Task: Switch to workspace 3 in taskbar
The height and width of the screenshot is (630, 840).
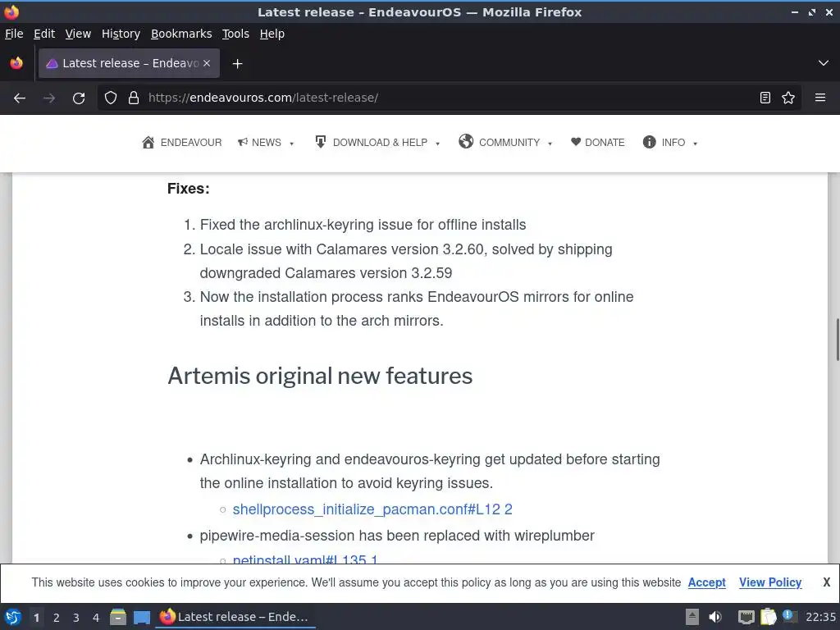Action: pos(76,618)
